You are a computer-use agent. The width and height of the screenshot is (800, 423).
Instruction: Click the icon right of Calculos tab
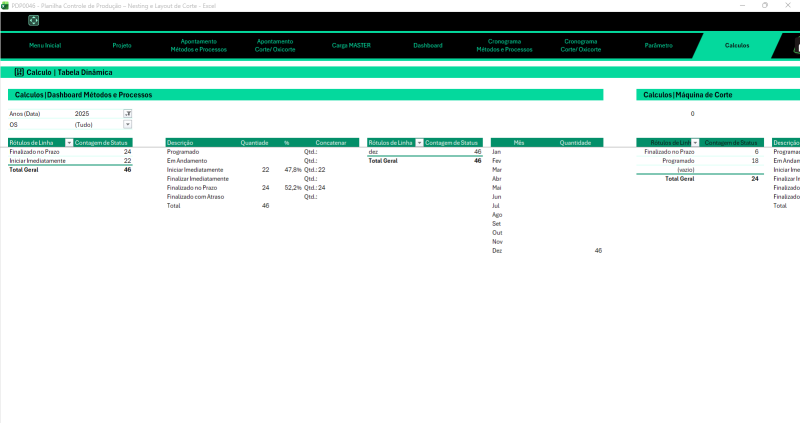[x=795, y=46]
